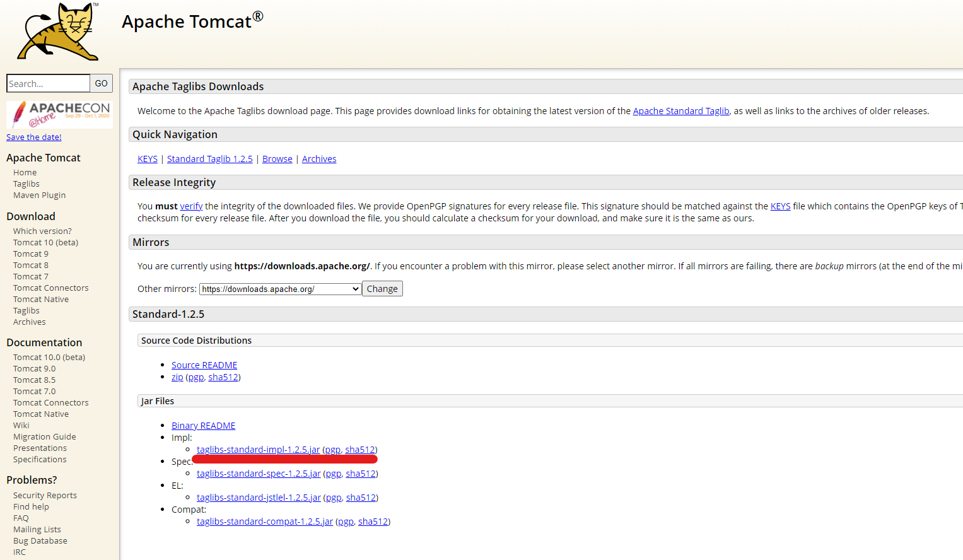This screenshot has height=560, width=963.
Task: Open pgp signature for spec jar
Action: pos(334,474)
